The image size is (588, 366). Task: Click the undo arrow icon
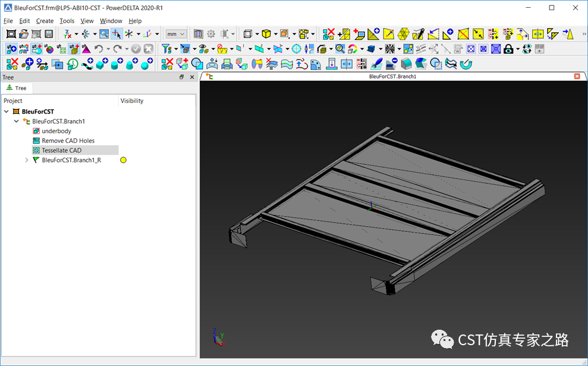pyautogui.click(x=99, y=49)
